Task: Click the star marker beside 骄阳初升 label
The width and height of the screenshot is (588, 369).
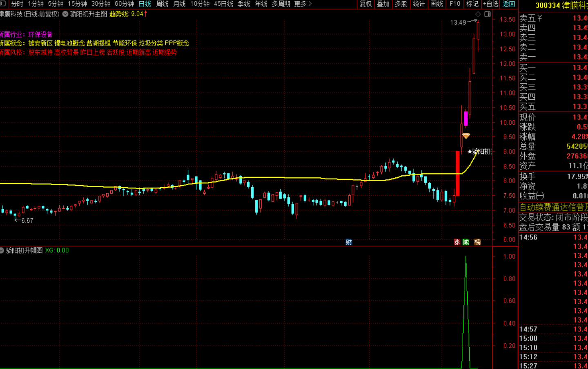Action: (470, 152)
